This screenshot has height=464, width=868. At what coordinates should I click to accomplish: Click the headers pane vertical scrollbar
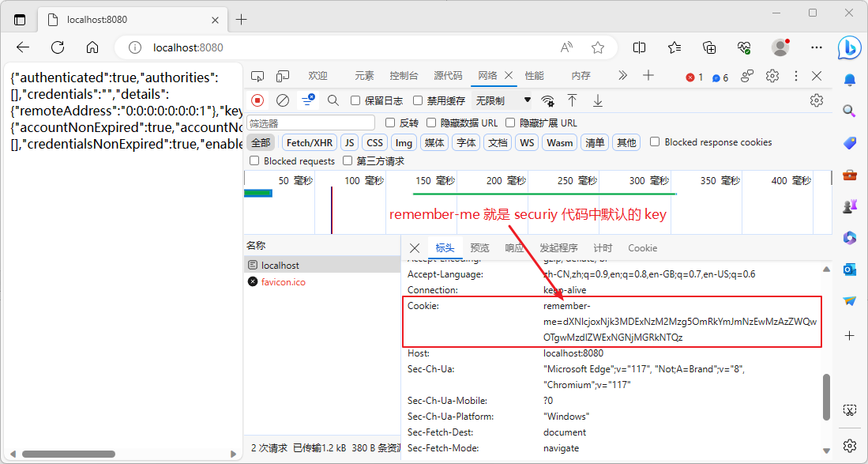pos(826,397)
